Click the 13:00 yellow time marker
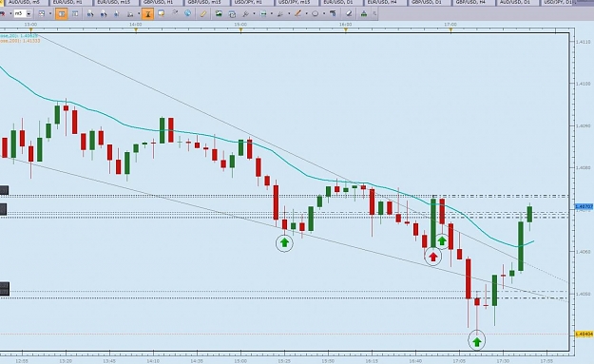594x364 pixels. tap(30, 29)
